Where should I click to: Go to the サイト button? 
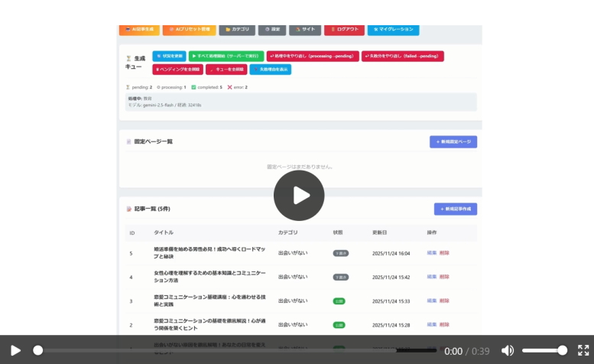coord(305,29)
